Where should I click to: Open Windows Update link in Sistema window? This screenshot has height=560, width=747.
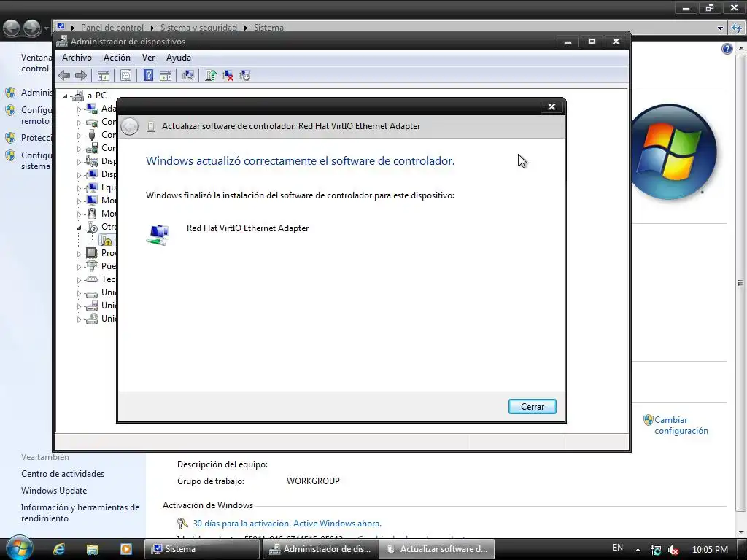point(54,491)
